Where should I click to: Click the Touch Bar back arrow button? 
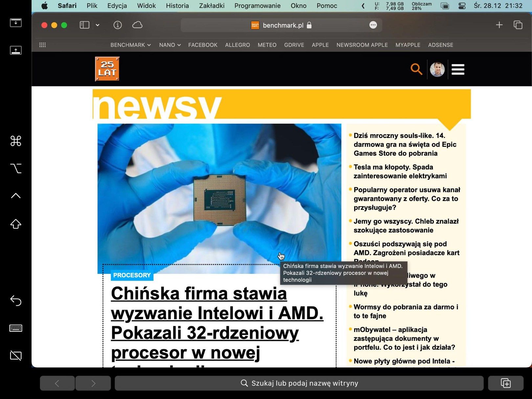(x=57, y=383)
